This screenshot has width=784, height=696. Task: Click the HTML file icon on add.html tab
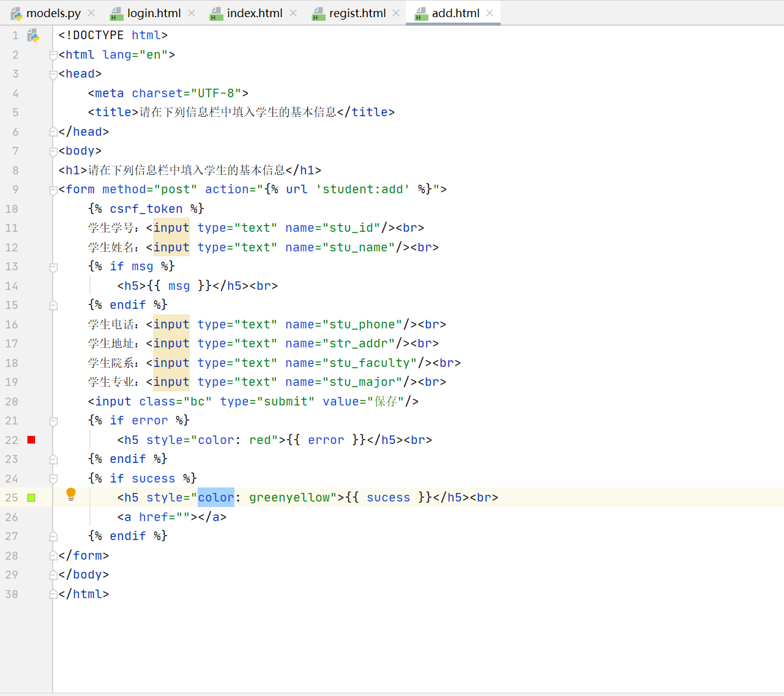point(421,13)
